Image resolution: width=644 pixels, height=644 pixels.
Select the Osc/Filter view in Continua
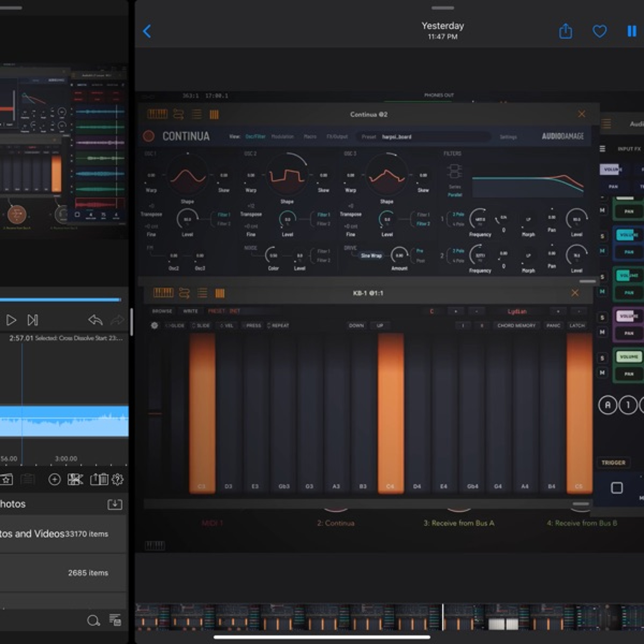tap(255, 137)
